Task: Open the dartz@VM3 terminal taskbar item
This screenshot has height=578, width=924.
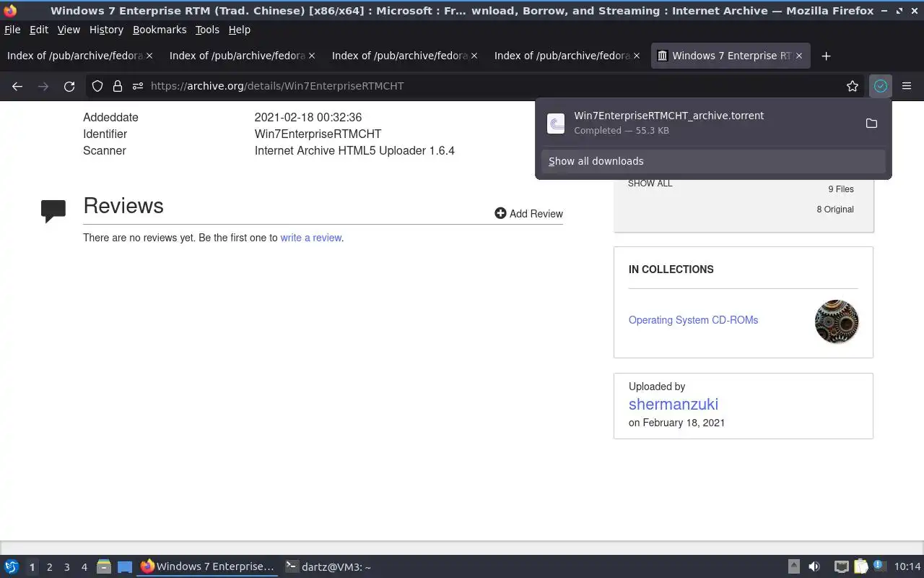Action: pyautogui.click(x=328, y=566)
